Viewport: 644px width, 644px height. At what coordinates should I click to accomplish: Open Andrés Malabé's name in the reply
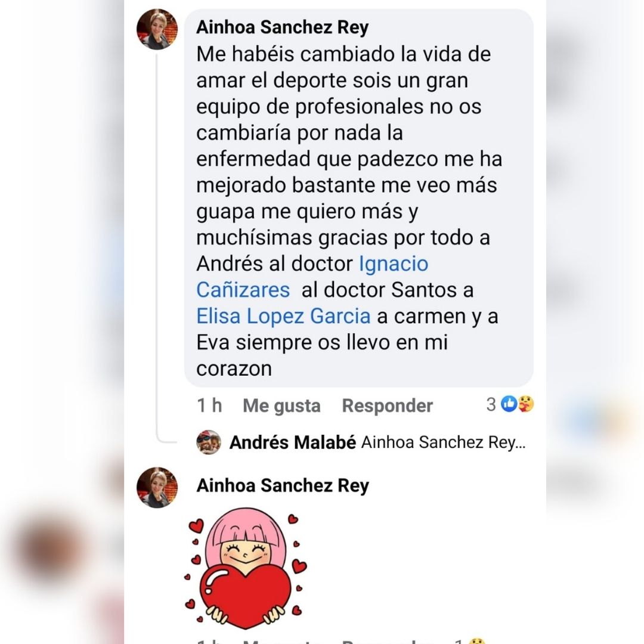(x=292, y=442)
